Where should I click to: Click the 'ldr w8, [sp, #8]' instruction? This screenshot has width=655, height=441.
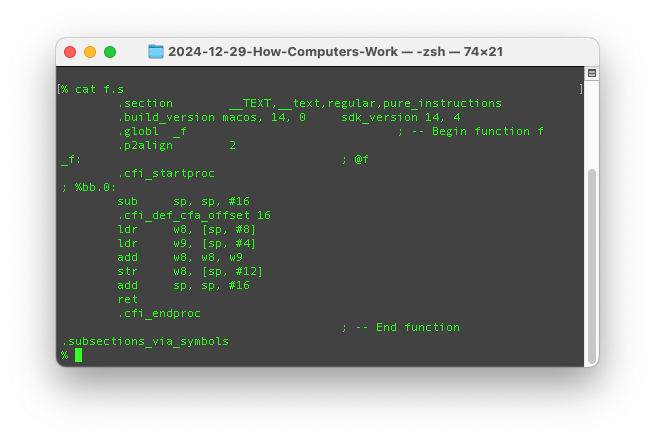[x=187, y=229]
